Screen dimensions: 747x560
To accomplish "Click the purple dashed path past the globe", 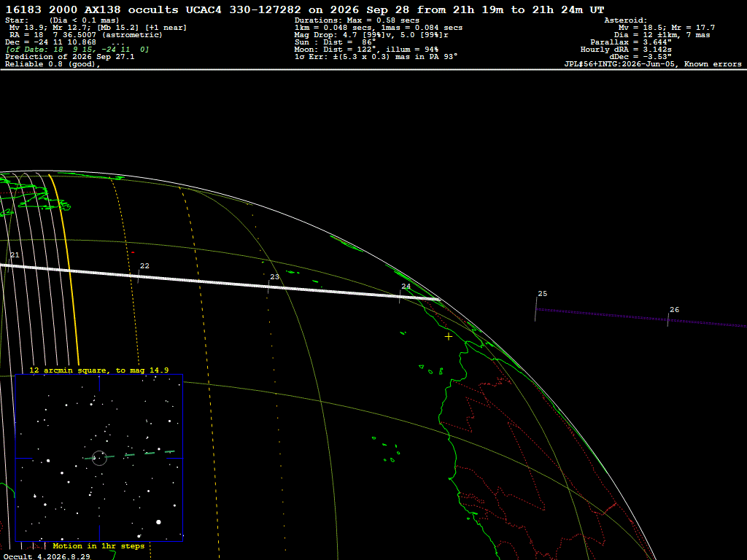I will [640, 318].
